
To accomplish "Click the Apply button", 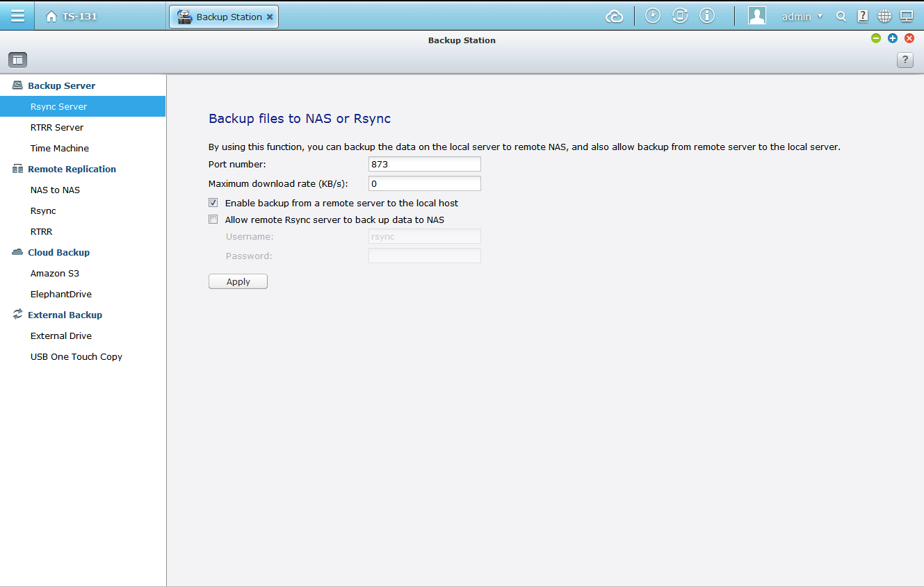I will click(238, 281).
